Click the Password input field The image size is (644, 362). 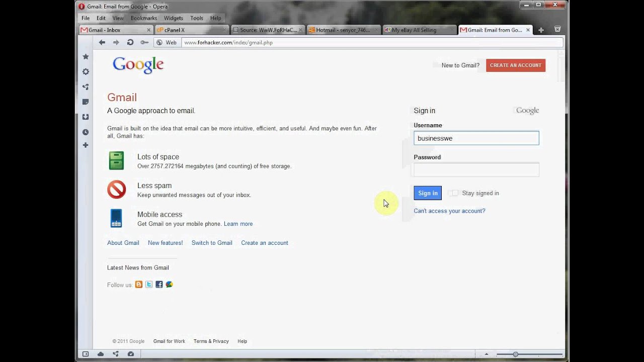[x=476, y=170]
